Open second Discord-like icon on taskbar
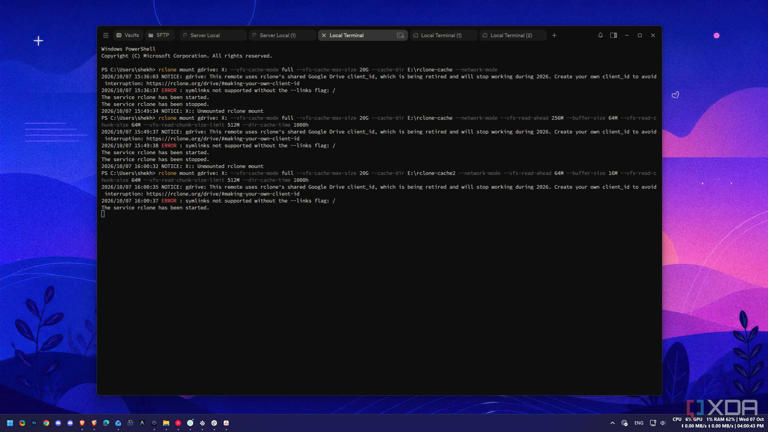The image size is (768, 432). tap(70, 423)
